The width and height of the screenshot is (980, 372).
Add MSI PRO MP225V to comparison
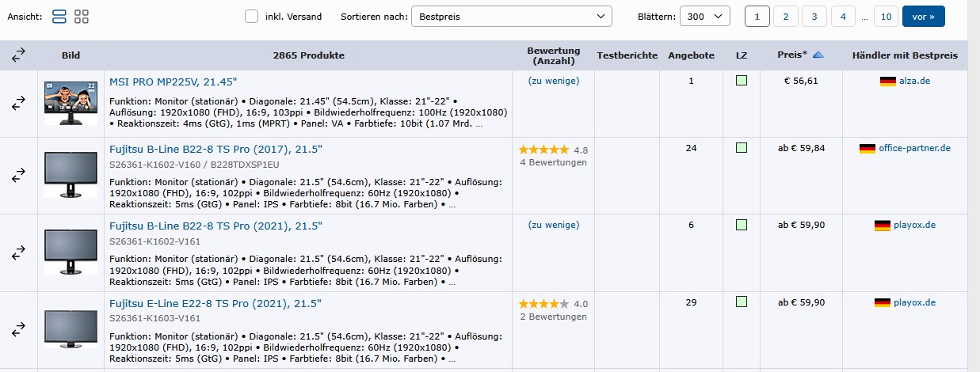click(19, 104)
